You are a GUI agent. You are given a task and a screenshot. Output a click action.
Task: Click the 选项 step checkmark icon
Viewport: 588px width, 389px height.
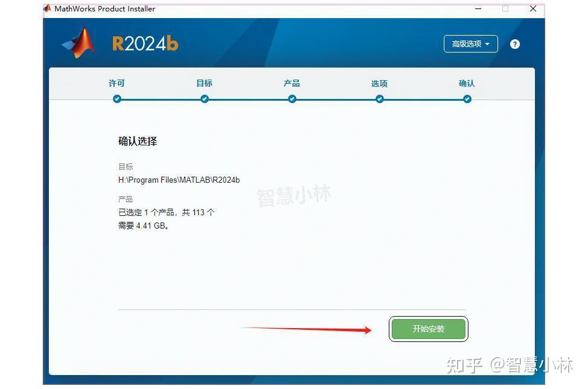tap(379, 98)
